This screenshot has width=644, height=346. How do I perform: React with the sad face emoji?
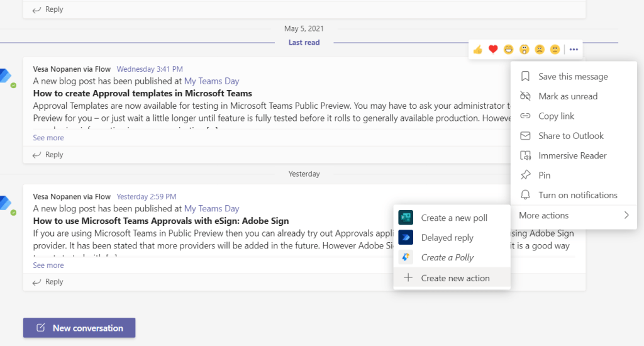tap(540, 49)
